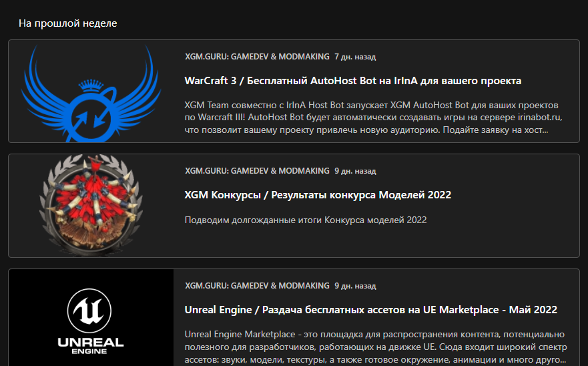The image size is (588, 366).
Task: Click the circular UE emblem in the Unreal logo
Action: [89, 311]
